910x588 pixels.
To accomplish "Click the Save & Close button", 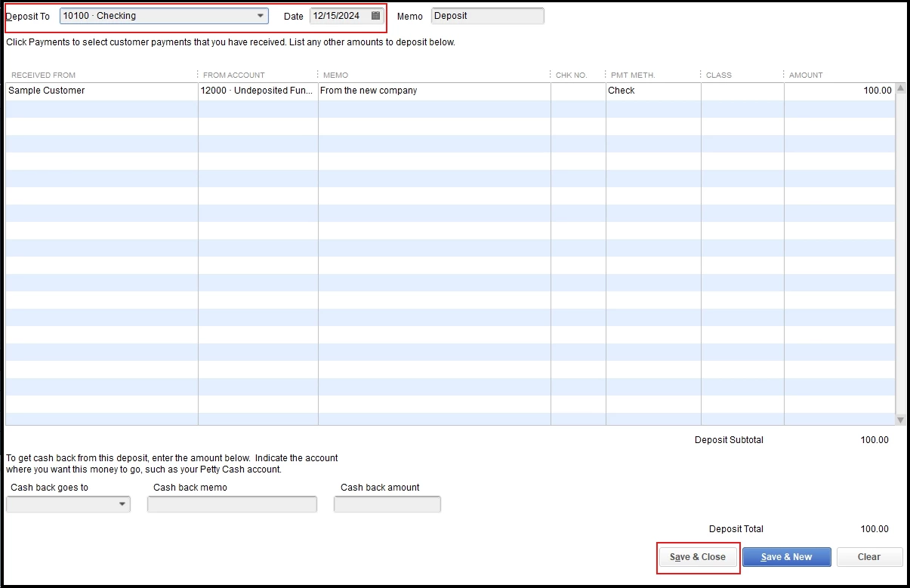I will click(698, 557).
